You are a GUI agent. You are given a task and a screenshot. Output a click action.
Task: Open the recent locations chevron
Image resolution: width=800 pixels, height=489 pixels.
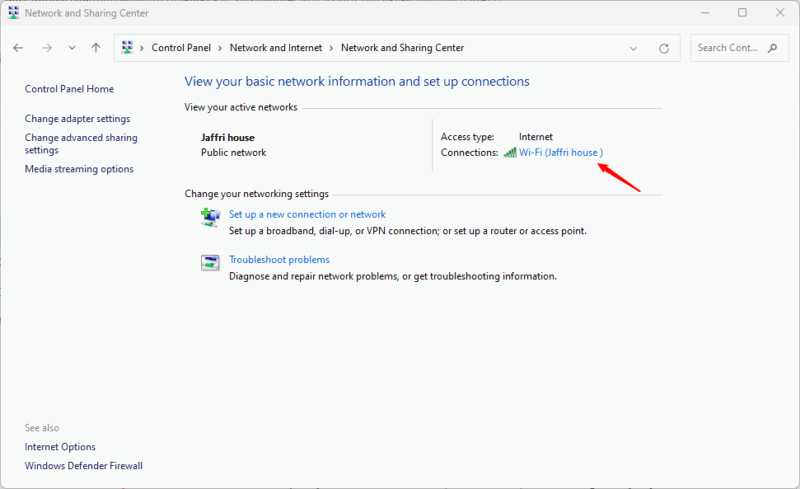point(72,48)
